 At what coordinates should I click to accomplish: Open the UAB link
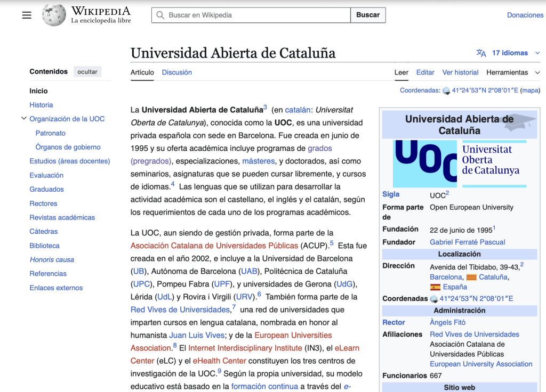[x=250, y=271]
